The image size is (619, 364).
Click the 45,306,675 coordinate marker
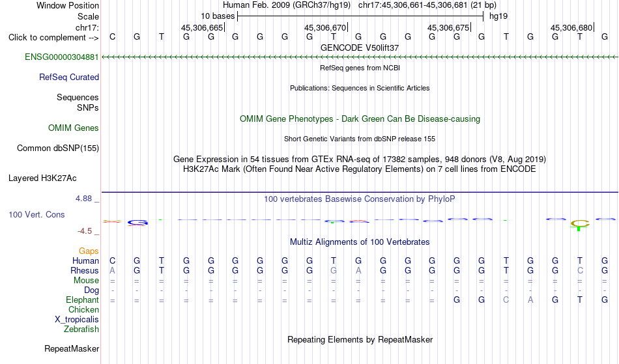(x=448, y=27)
